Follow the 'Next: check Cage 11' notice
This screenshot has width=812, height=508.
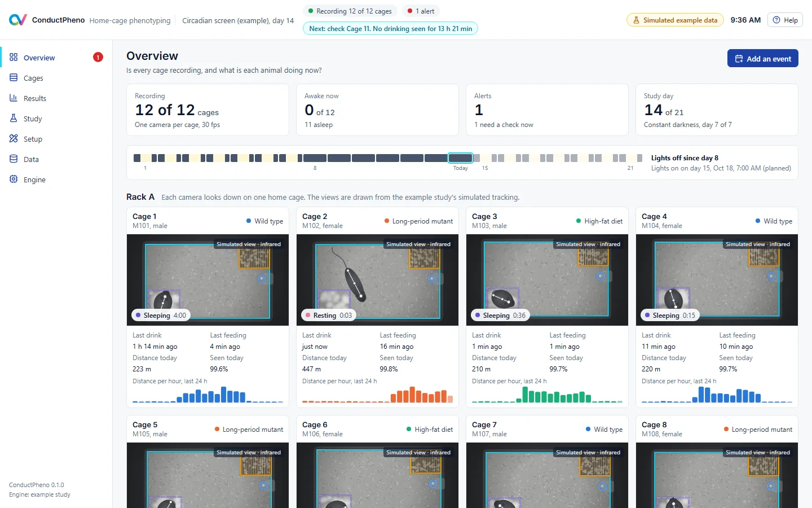[x=390, y=28]
